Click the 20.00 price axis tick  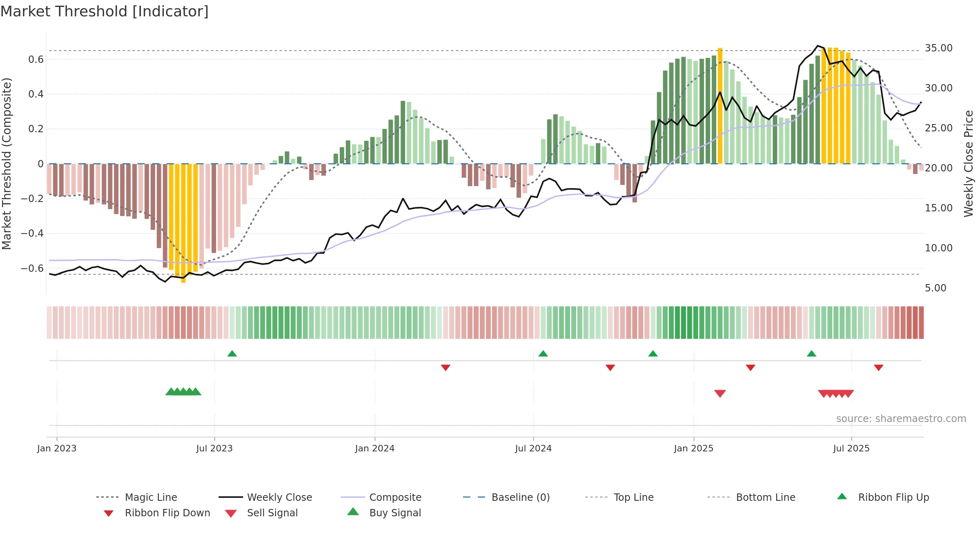pos(939,168)
